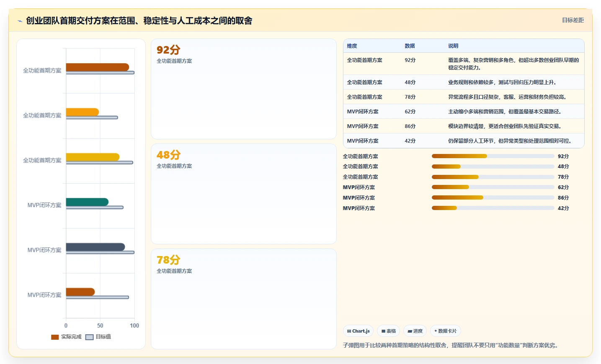601x364 pixels.
Task: Click the axis tick label 100
Action: coord(134,326)
